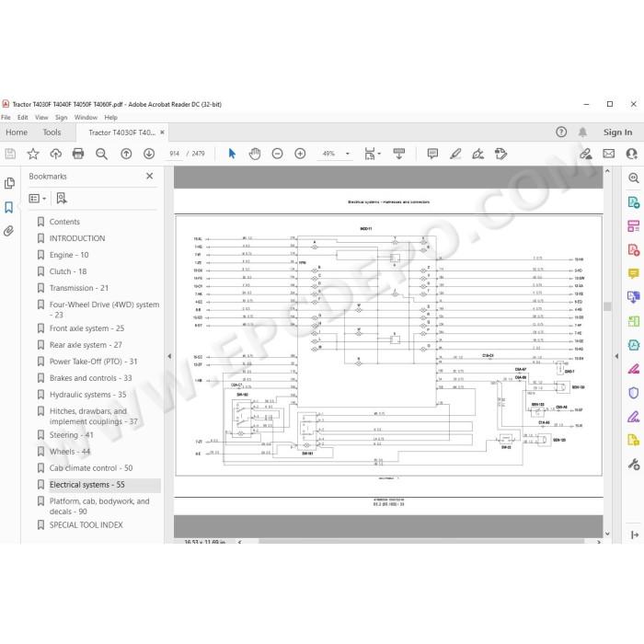Select the highlight text pen tool
This screenshot has width=644, height=644.
pyautogui.click(x=455, y=154)
